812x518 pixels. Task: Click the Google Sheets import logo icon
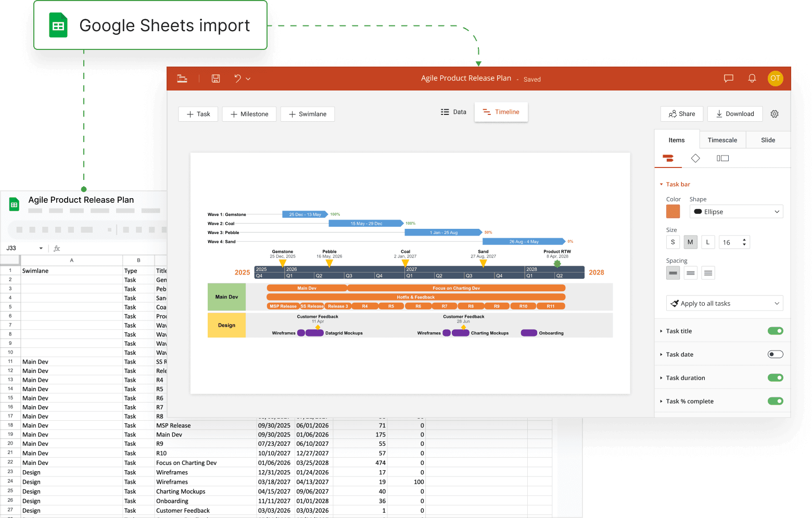tap(58, 25)
